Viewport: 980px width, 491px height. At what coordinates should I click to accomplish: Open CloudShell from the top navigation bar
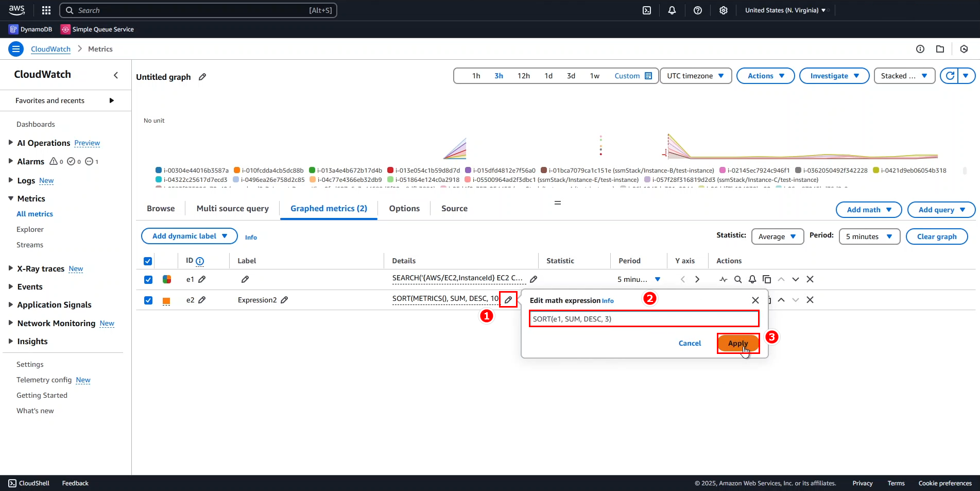pyautogui.click(x=647, y=10)
